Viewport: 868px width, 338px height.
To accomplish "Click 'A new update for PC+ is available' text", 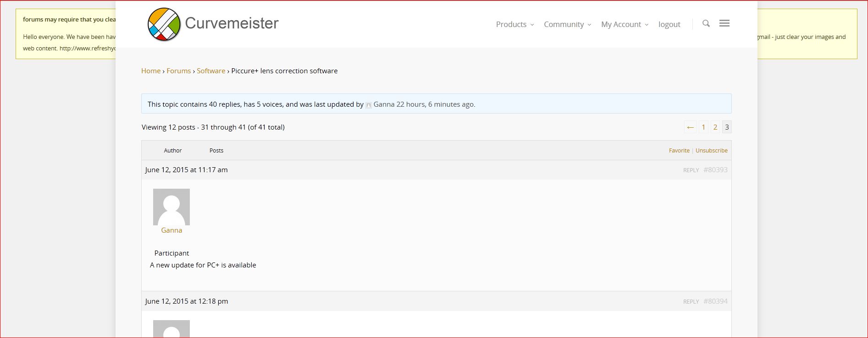I will (x=203, y=265).
